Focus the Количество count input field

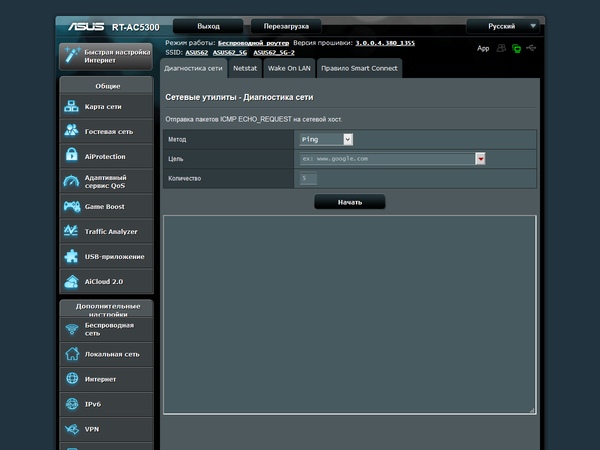(308, 178)
